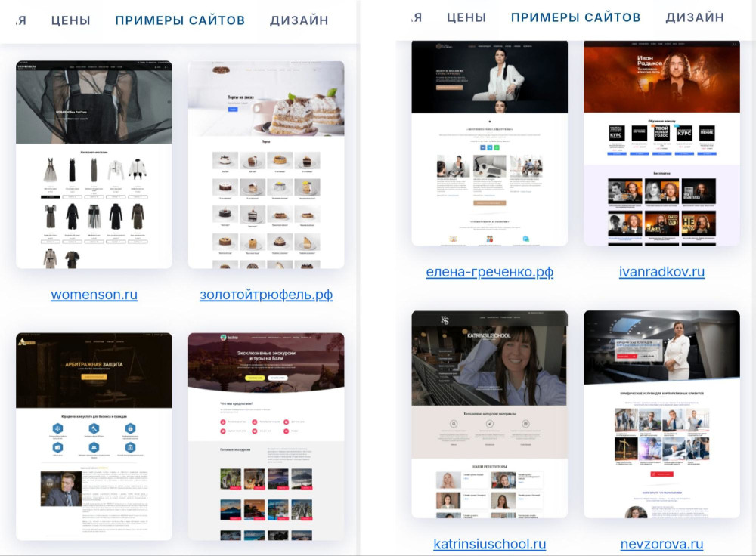Select ПРИМЕРЫ САЙТОВ tab in the left screen
756x556 pixels.
180,20
